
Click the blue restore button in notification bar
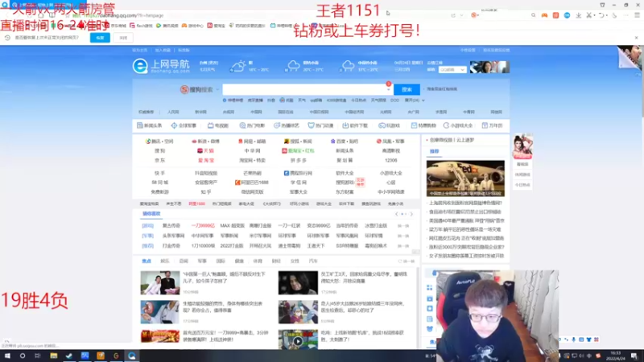pos(100,38)
